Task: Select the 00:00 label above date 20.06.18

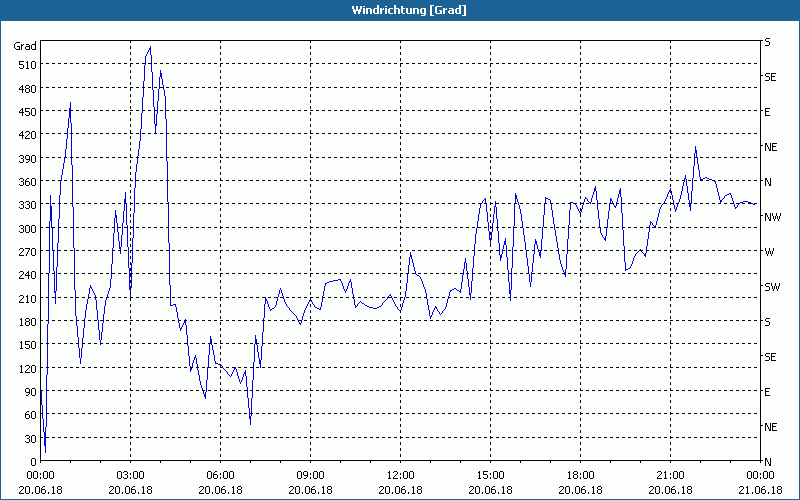Action: pos(40,476)
